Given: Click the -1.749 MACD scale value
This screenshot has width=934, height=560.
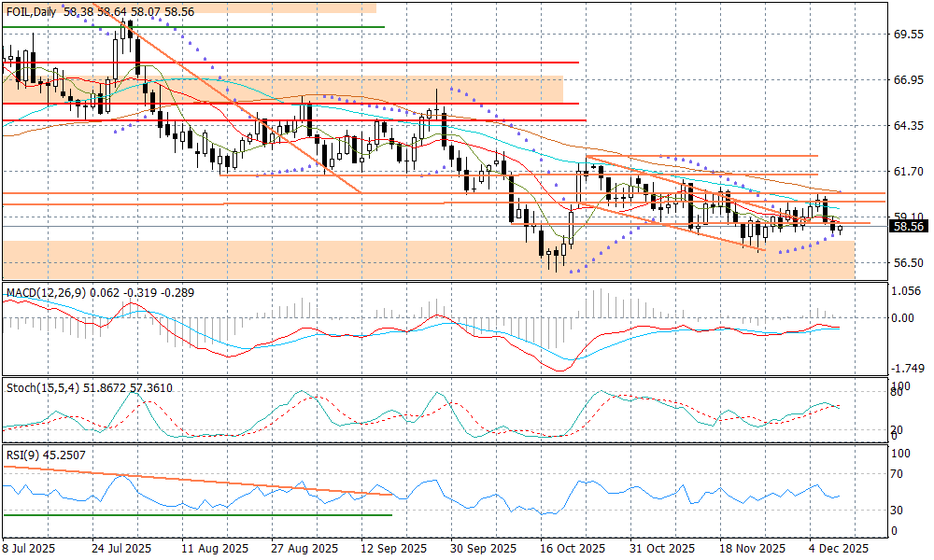Looking at the screenshot, I should (908, 369).
